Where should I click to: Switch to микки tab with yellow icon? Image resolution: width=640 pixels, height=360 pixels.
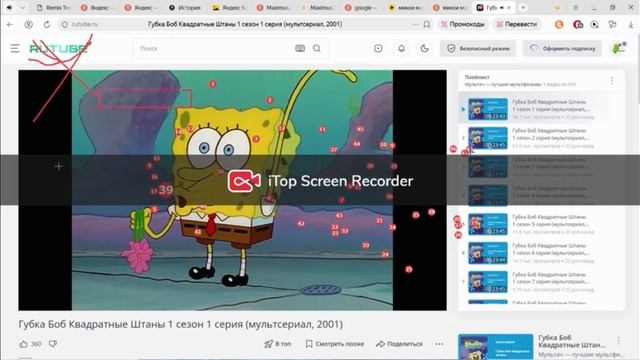[406, 7]
